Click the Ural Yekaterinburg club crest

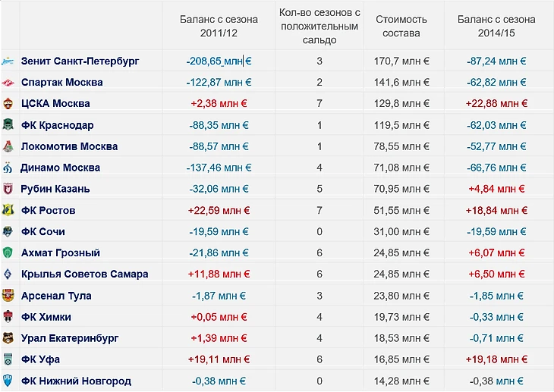point(8,338)
